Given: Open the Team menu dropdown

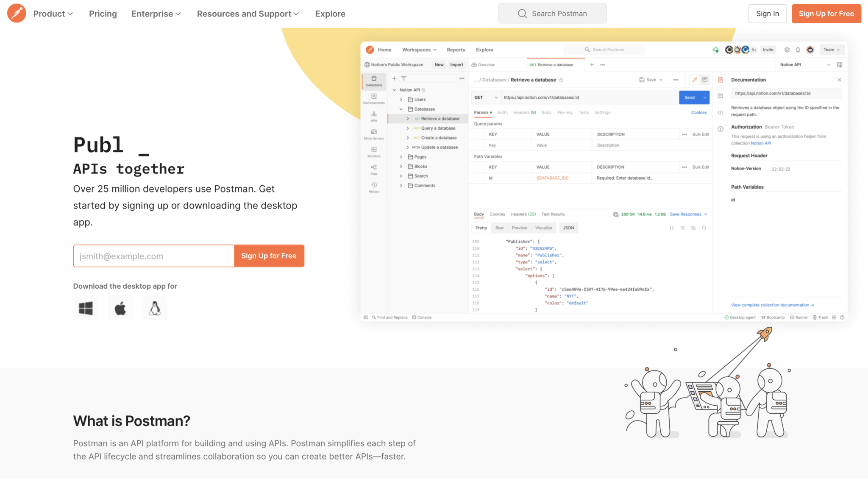Looking at the screenshot, I should 832,50.
